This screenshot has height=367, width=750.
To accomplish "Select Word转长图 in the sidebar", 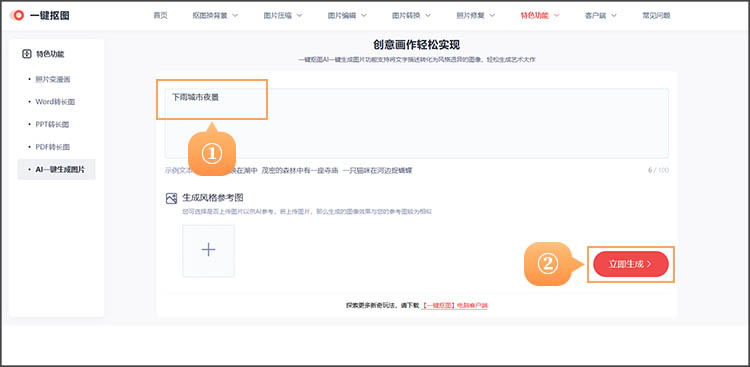I will 55,102.
